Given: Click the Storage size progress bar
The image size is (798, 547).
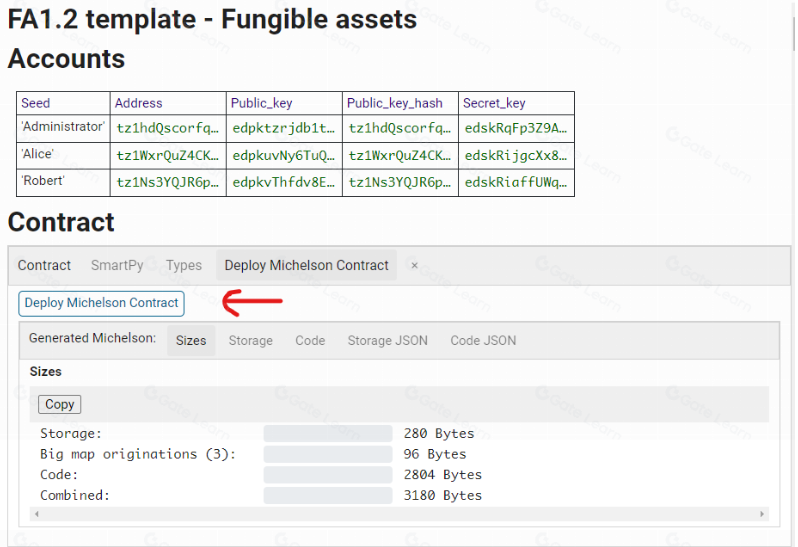Looking at the screenshot, I should click(x=328, y=434).
